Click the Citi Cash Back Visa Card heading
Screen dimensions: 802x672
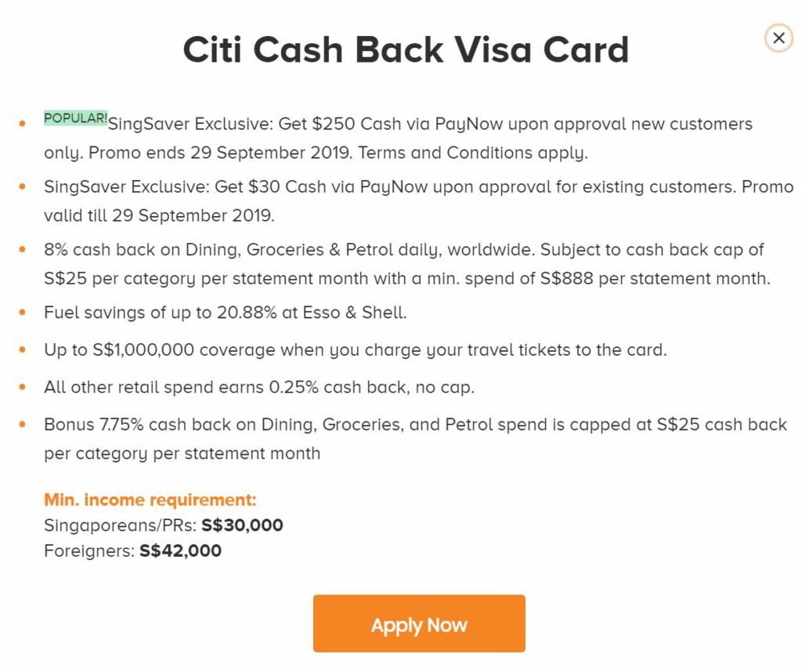point(406,50)
